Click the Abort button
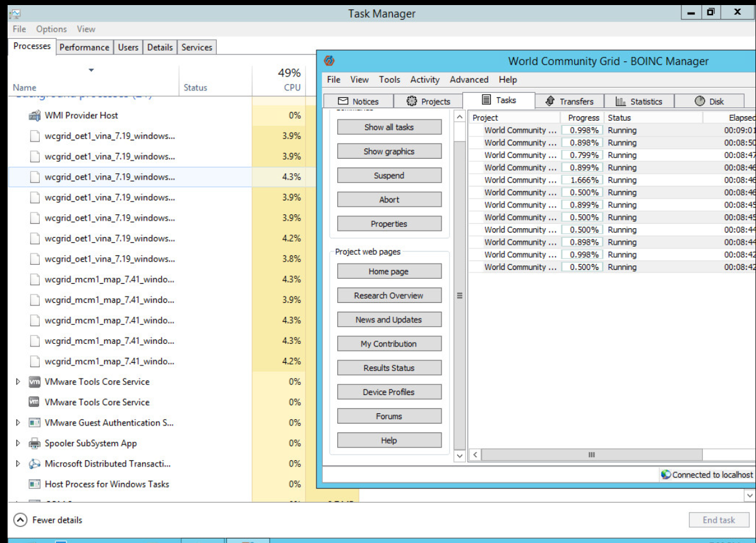This screenshot has width=756, height=543. (389, 199)
